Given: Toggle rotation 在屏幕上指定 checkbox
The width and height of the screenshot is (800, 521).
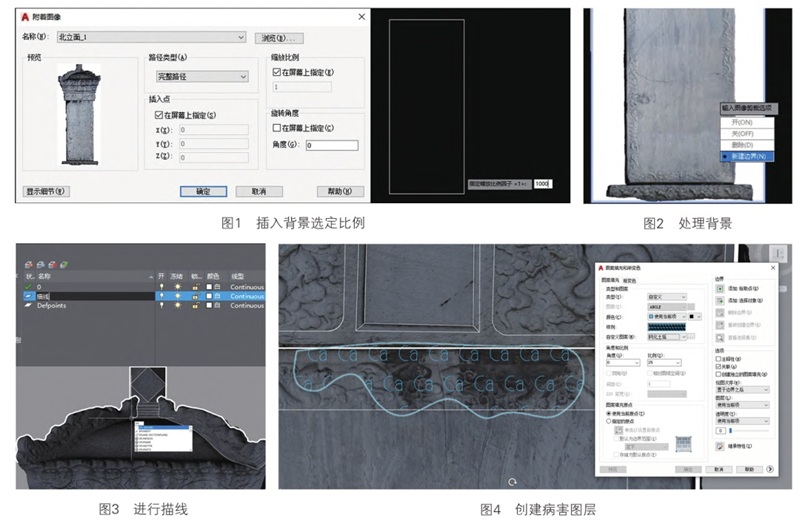Looking at the screenshot, I should coord(277,128).
